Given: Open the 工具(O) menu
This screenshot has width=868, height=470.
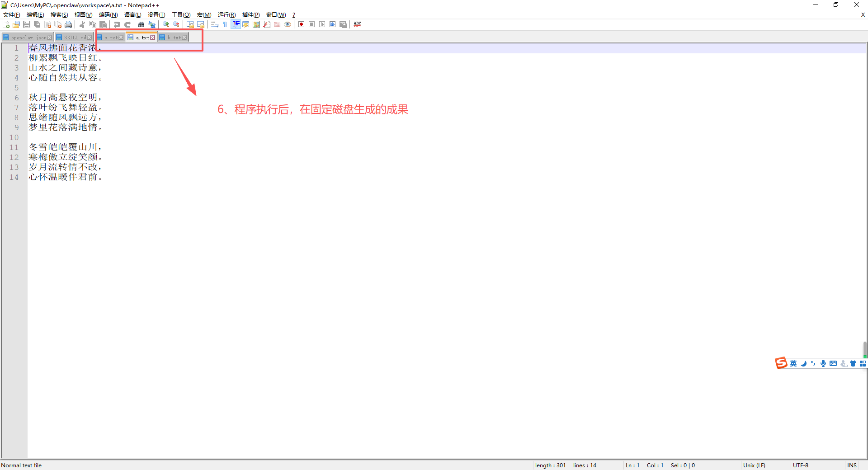Looking at the screenshot, I should pos(181,15).
